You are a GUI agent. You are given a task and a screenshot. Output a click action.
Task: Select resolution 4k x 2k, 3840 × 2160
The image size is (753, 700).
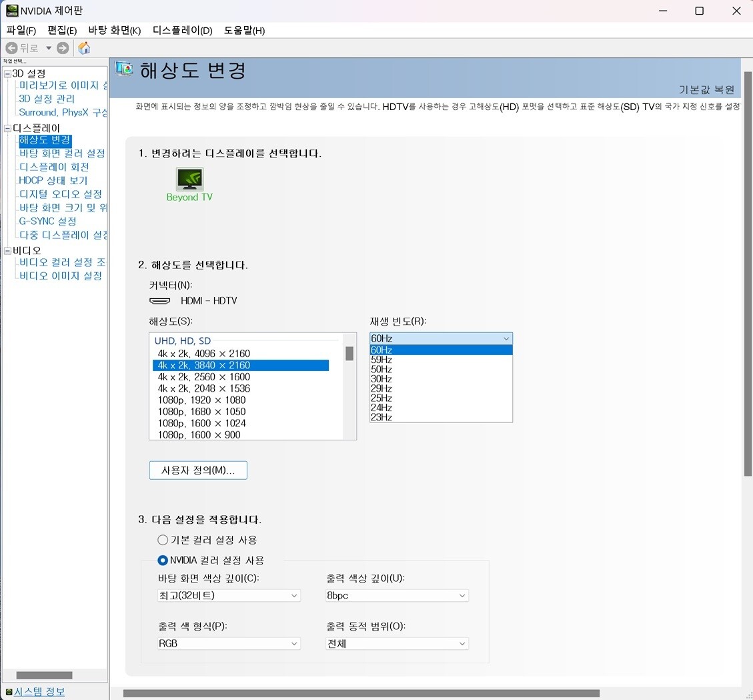pyautogui.click(x=241, y=365)
